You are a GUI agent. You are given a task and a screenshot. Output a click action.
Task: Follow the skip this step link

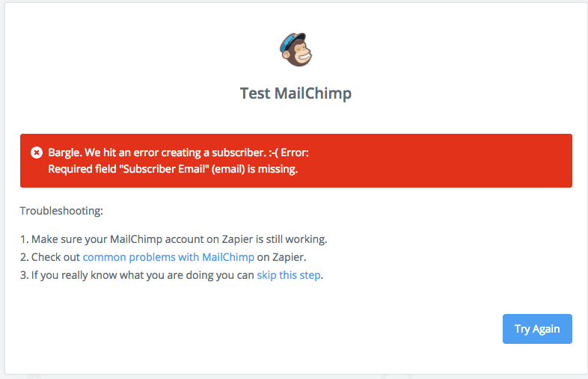point(288,275)
